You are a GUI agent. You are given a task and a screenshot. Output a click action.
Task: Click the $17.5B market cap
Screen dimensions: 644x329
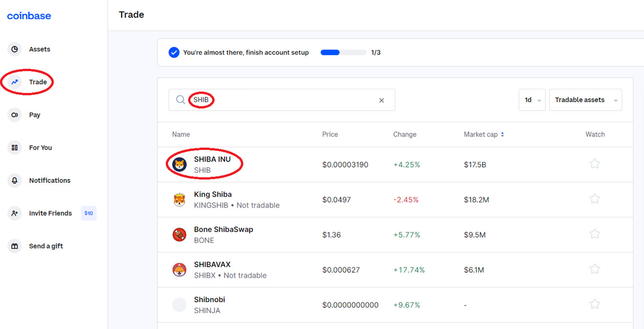click(475, 164)
